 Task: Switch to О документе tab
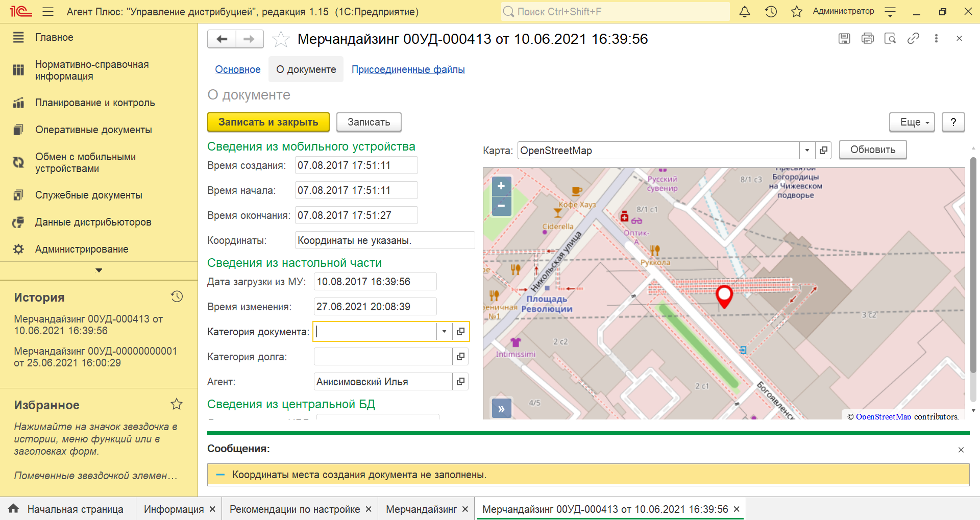click(x=306, y=69)
